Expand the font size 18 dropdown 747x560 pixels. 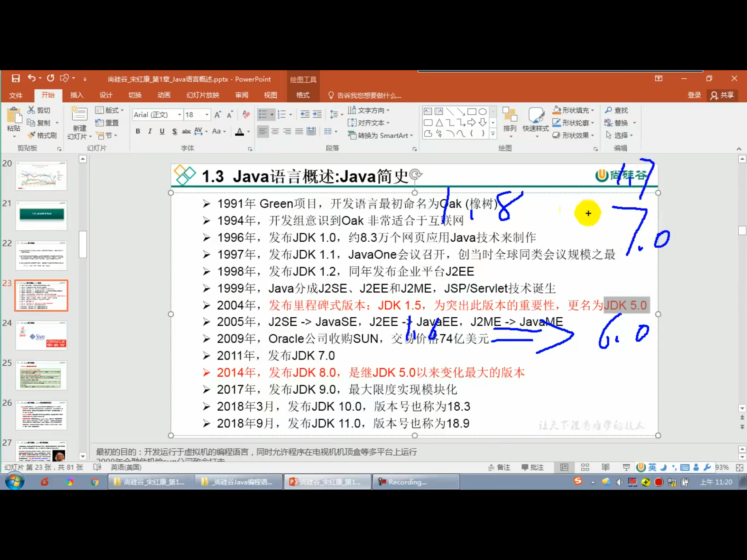206,114
